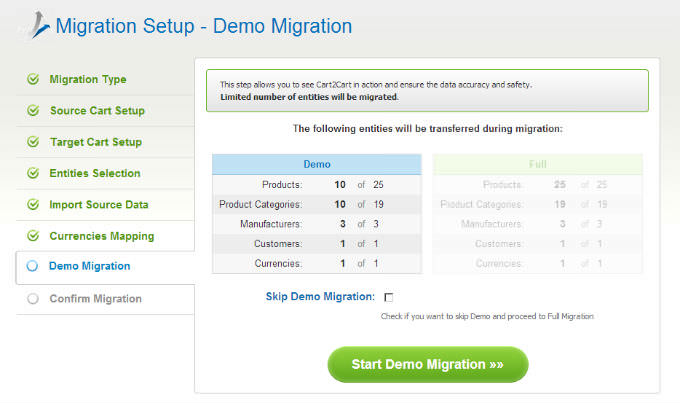Click the checkmark icon beside Currencies Mapping
The height and width of the screenshot is (403, 680).
pyautogui.click(x=33, y=236)
